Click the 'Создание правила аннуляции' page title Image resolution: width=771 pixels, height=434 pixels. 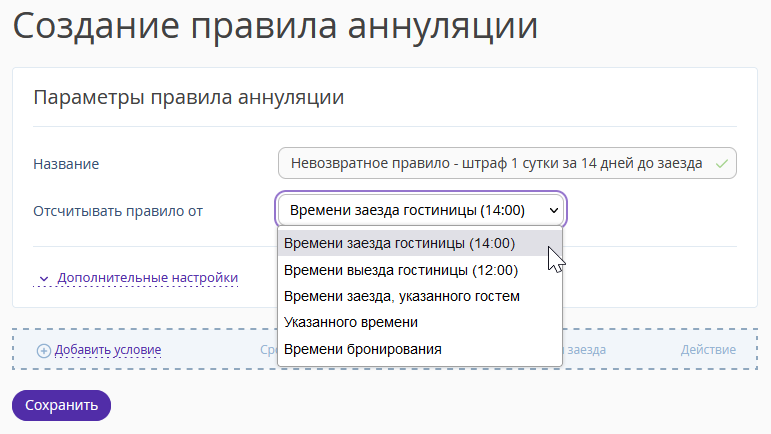tap(275, 26)
